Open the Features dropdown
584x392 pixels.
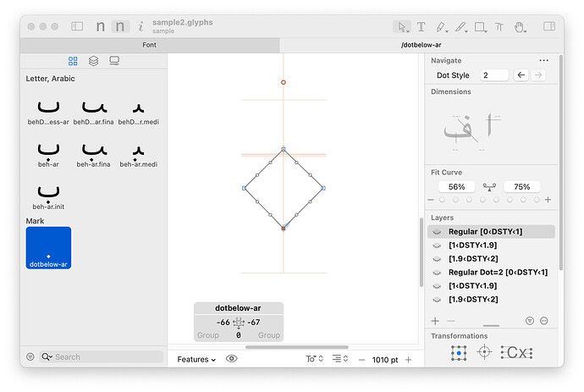tap(196, 360)
